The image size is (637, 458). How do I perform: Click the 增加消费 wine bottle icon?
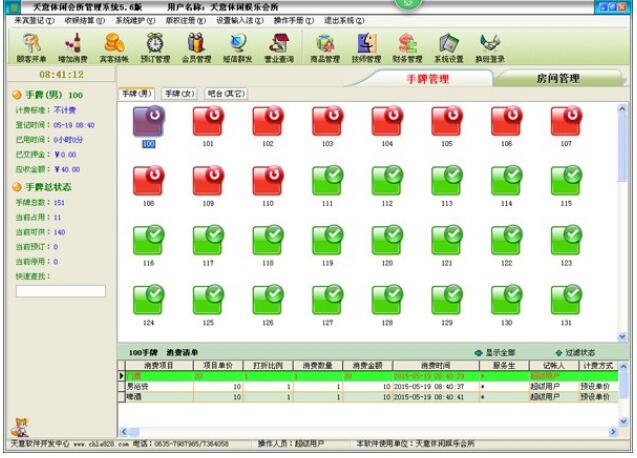click(73, 47)
